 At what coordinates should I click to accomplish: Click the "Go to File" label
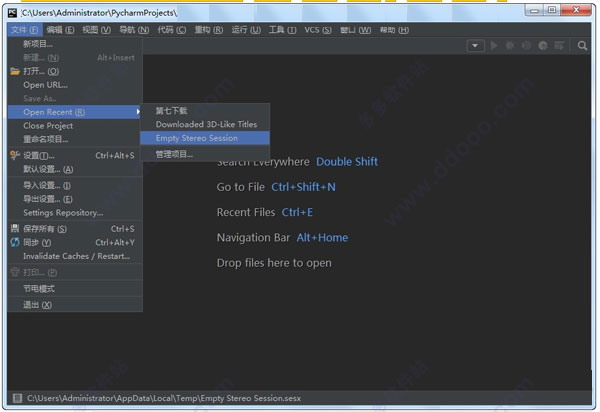(241, 187)
